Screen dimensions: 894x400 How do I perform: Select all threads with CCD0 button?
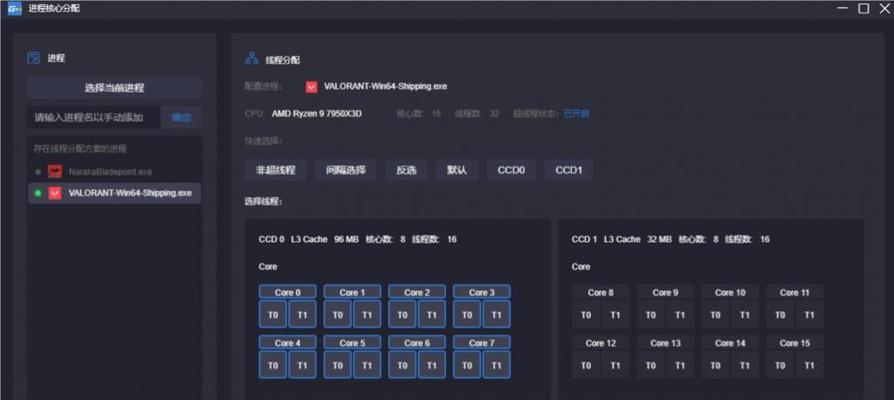click(x=511, y=170)
